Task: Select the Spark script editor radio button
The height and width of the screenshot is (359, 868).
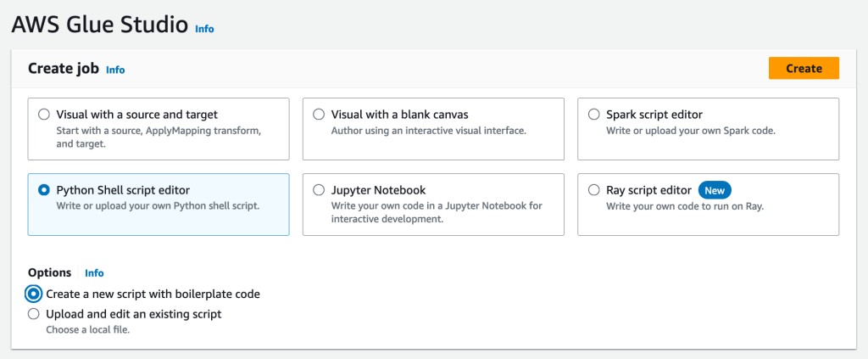Action: pyautogui.click(x=593, y=115)
